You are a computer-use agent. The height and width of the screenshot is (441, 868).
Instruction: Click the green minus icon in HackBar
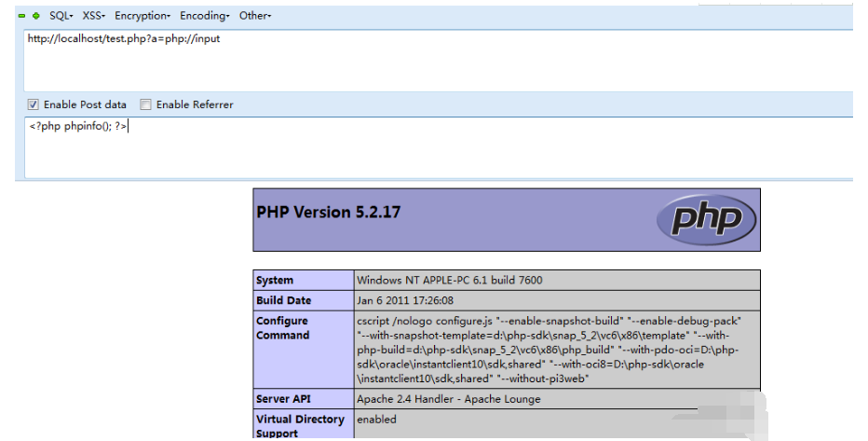point(21,16)
